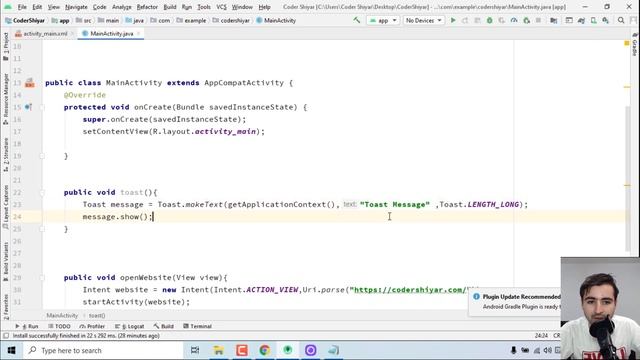Image resolution: width=640 pixels, height=360 pixels.
Task: Click the Camtasia recorder taskbar icon
Action: click(x=242, y=350)
